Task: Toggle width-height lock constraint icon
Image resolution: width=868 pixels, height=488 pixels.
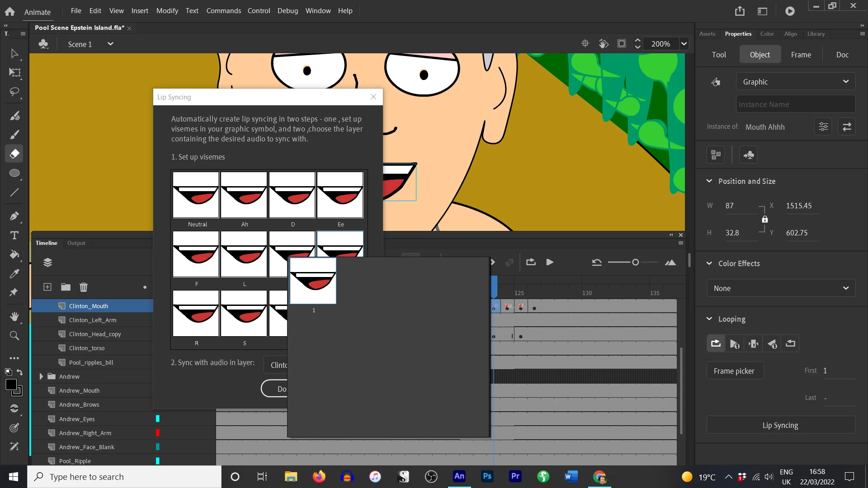Action: click(765, 219)
